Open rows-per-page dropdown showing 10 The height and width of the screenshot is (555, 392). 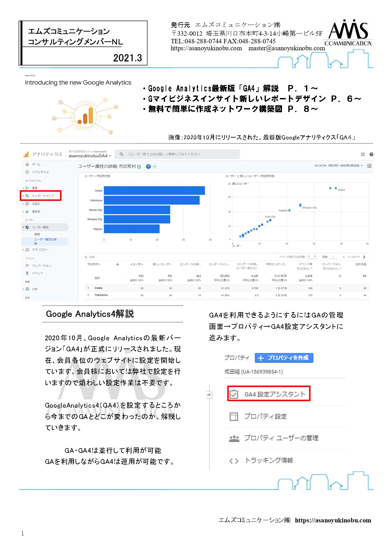[312, 257]
